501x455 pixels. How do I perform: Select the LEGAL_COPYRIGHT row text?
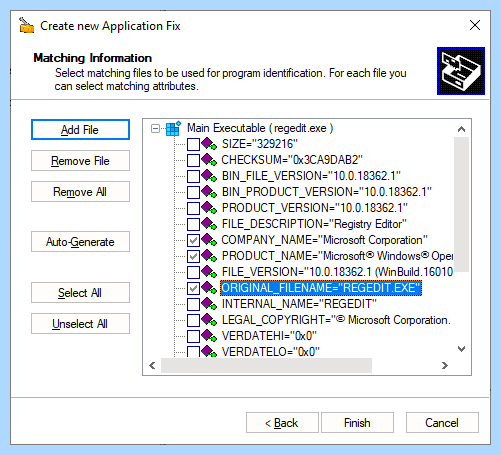click(x=336, y=320)
